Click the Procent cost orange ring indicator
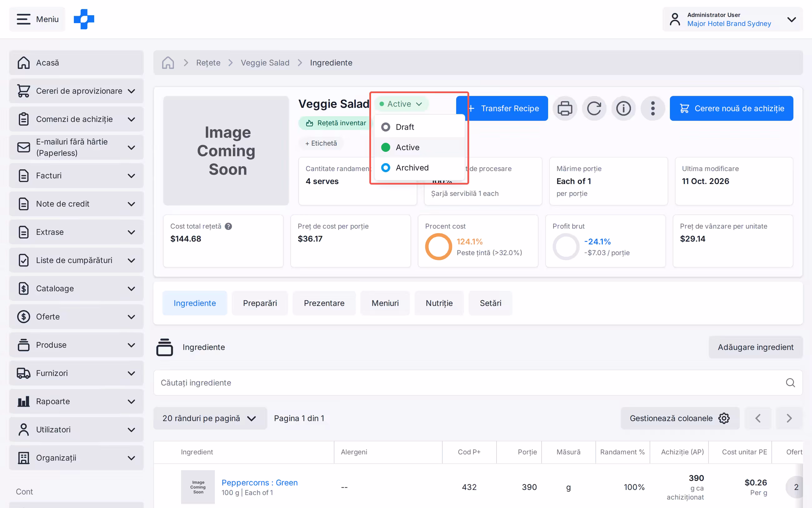Screen dimensions: 812x508 point(438,247)
